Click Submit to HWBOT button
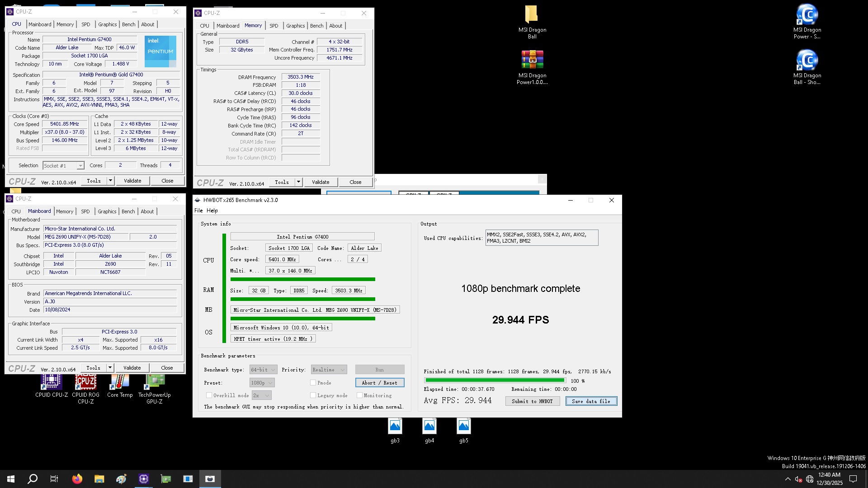 pyautogui.click(x=532, y=401)
